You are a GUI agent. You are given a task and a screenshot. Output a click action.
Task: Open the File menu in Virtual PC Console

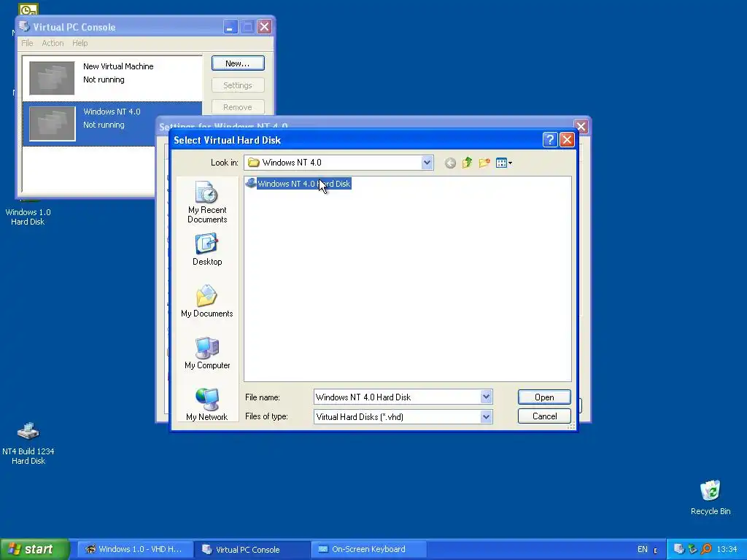coord(27,43)
